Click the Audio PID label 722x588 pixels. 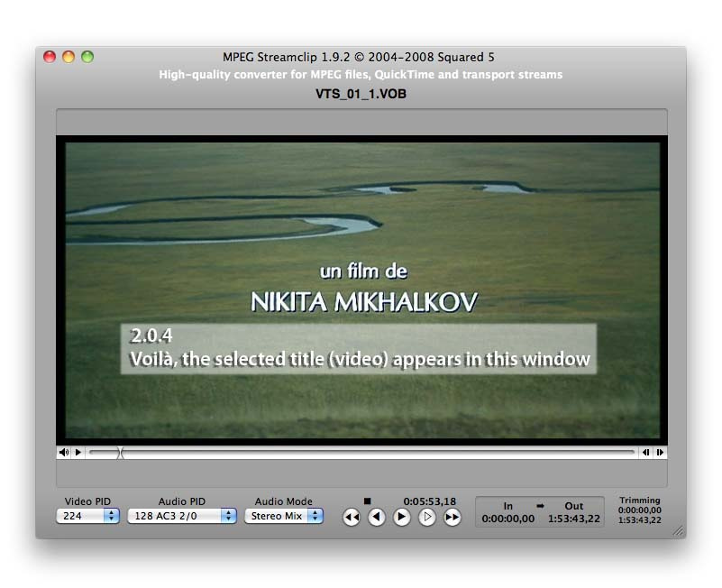pos(182,501)
